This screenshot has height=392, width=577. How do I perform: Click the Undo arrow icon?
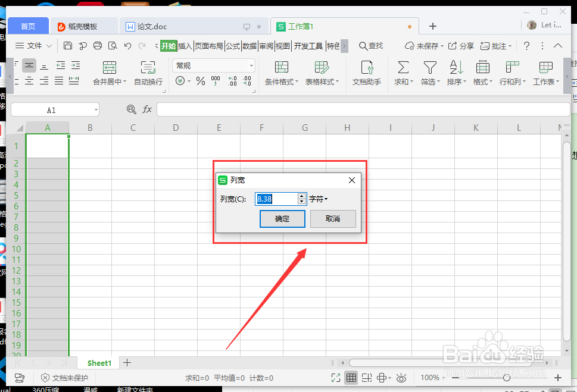pyautogui.click(x=127, y=46)
